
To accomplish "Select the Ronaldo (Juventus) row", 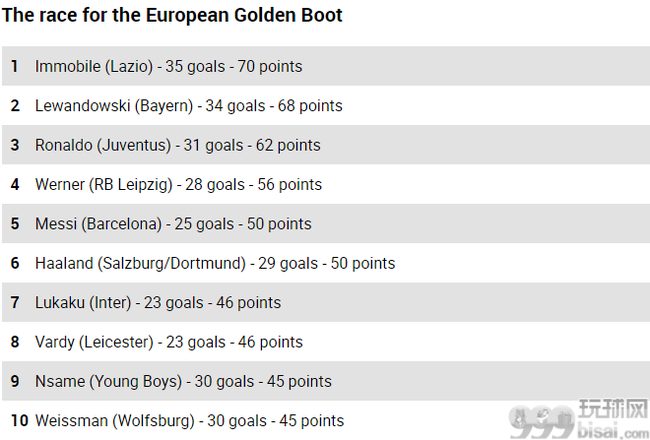I will pyautogui.click(x=326, y=145).
